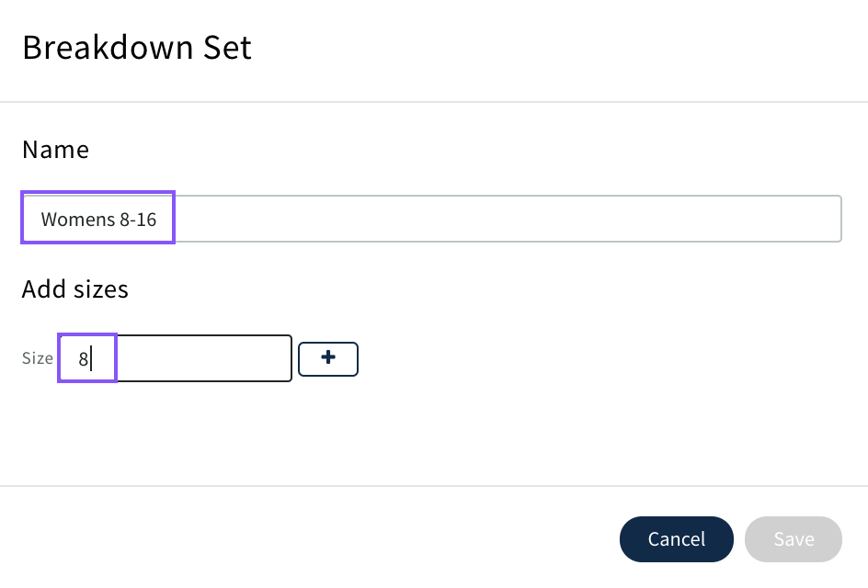Add the typed size 8 with plus
The width and height of the screenshot is (868, 588).
[328, 359]
